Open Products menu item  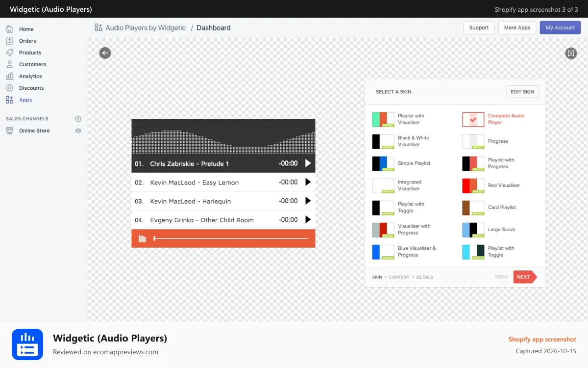(x=30, y=53)
